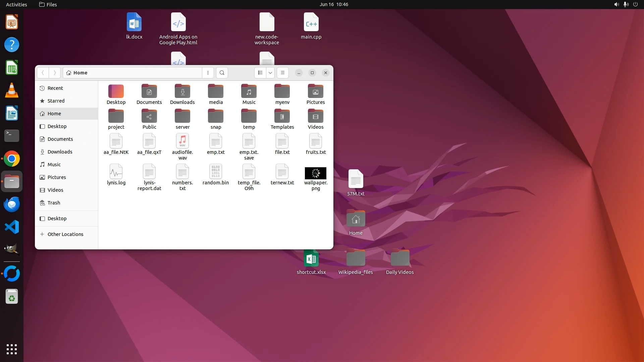
Task: Click the search icon in Files toolbar
Action: point(222,73)
